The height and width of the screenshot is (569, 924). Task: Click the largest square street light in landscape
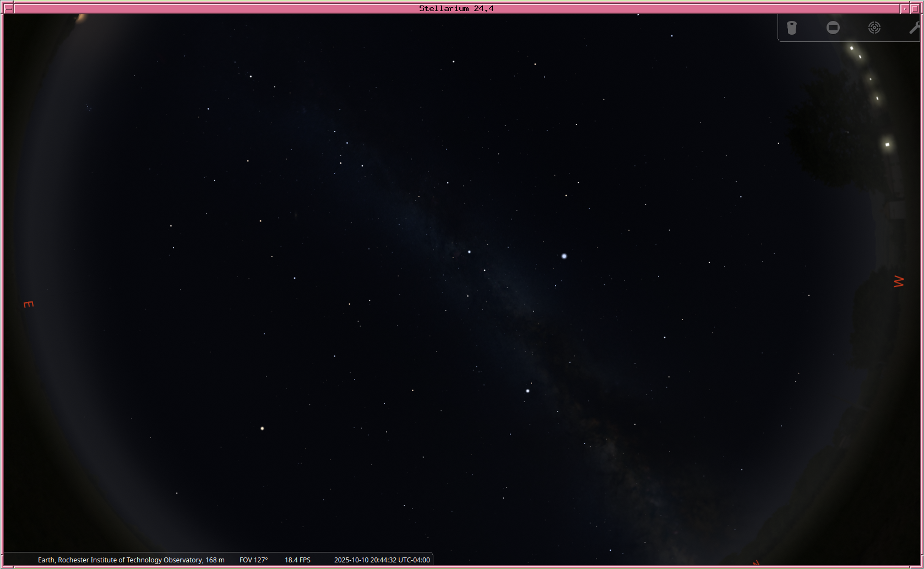click(x=887, y=144)
